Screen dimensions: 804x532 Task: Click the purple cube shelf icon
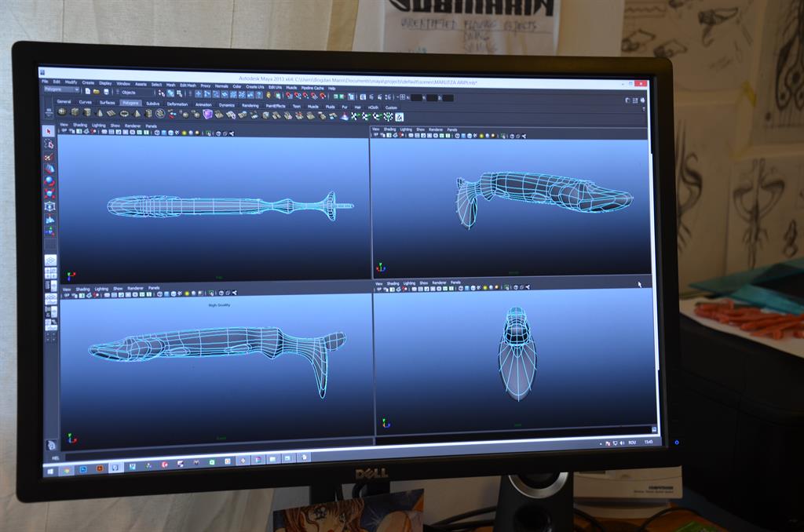[x=207, y=115]
